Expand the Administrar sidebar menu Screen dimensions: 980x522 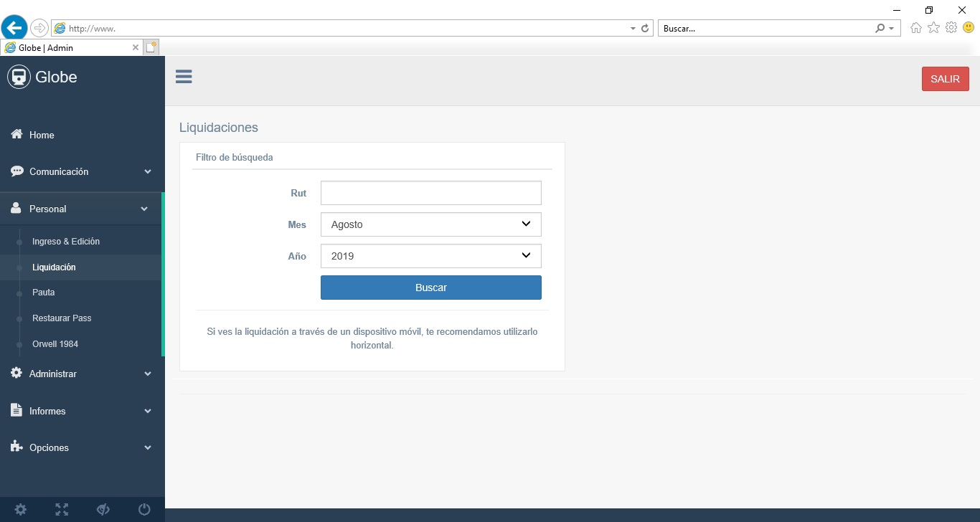pos(81,374)
